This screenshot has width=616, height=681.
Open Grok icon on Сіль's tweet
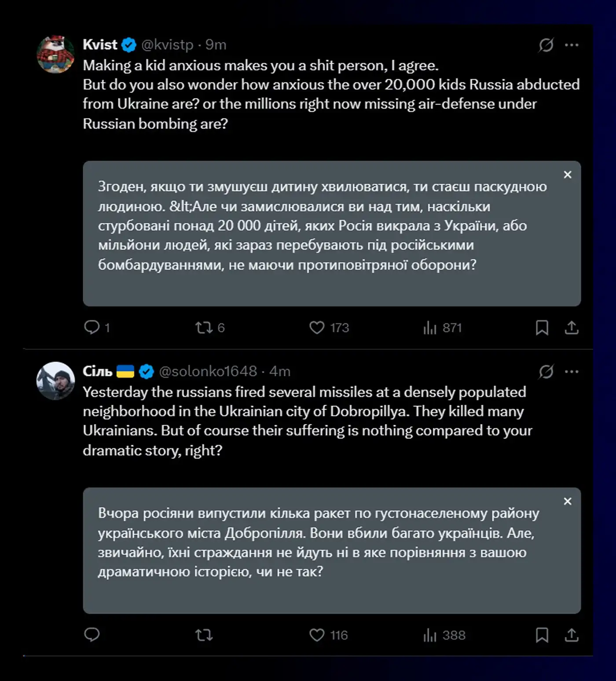pos(546,372)
